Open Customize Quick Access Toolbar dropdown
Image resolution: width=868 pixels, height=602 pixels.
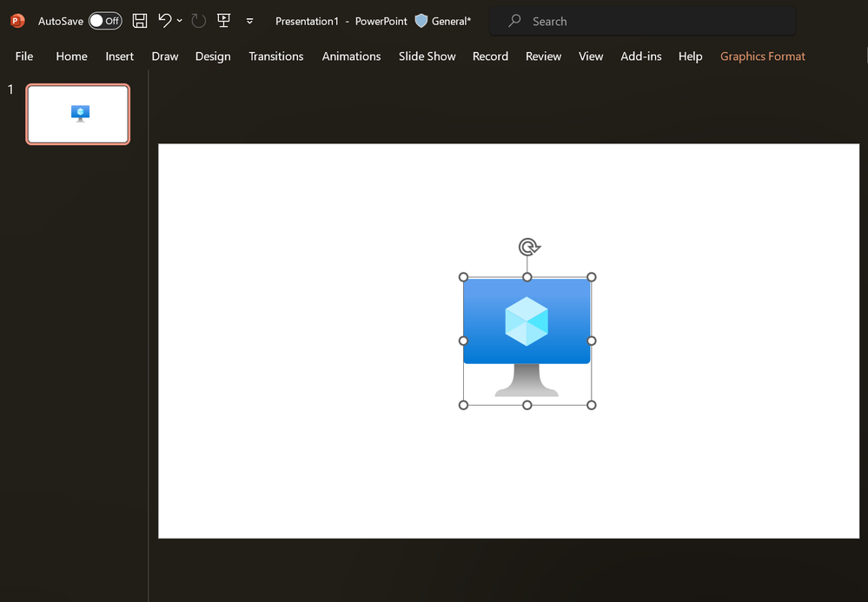pos(249,21)
